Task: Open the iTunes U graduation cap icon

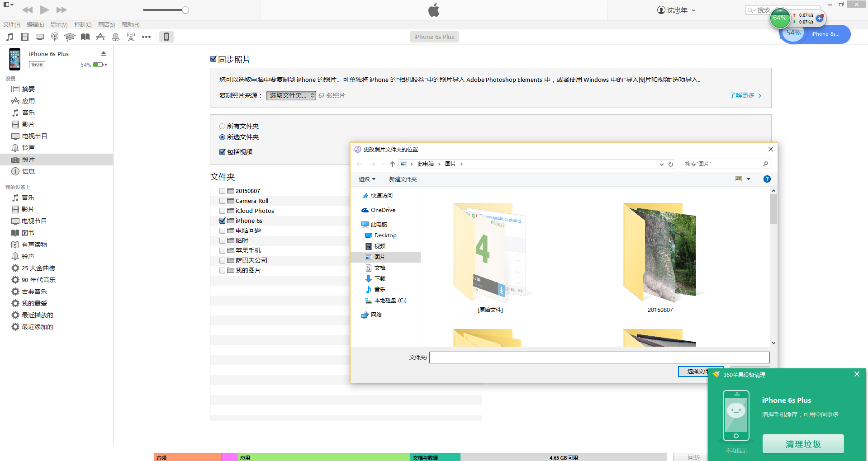Action: pyautogui.click(x=70, y=37)
